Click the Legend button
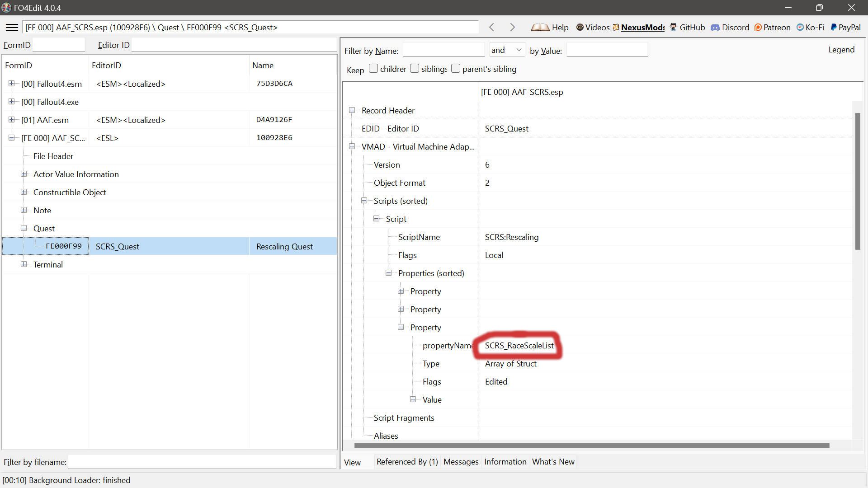 (x=841, y=50)
